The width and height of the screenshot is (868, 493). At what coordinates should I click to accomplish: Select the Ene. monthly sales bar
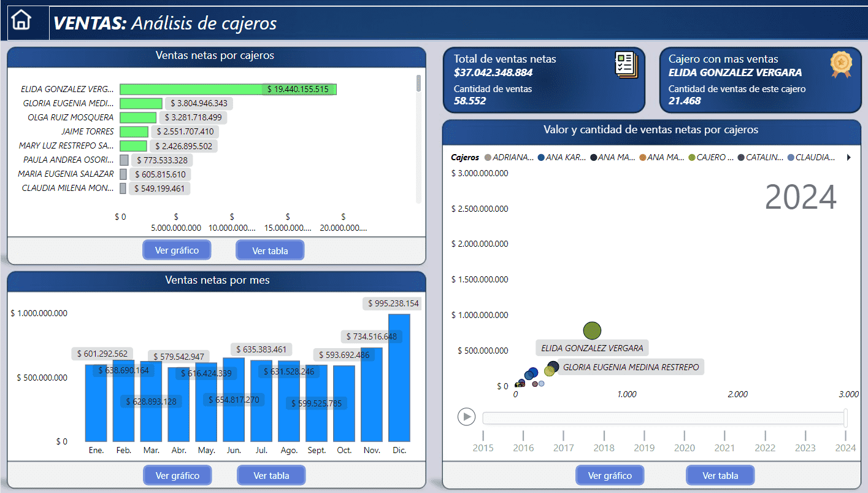(x=96, y=403)
